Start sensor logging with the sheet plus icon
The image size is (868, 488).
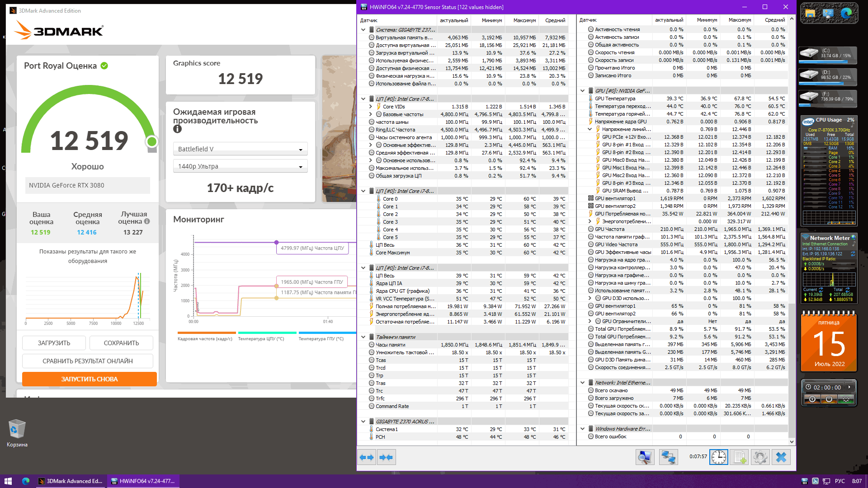coord(739,457)
